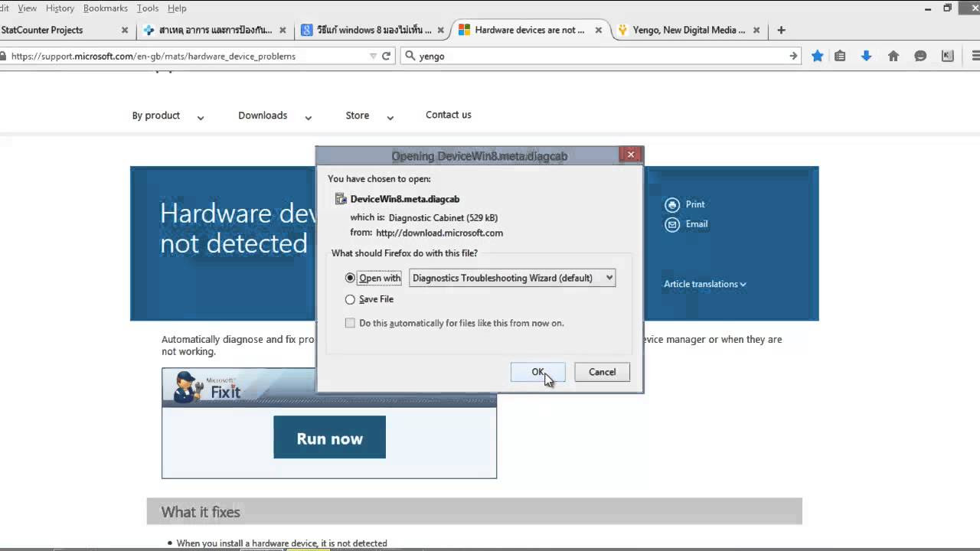980x551 pixels.
Task: Switch to the Thai 'สาเหตุ อาการ' tab
Action: [x=214, y=30]
